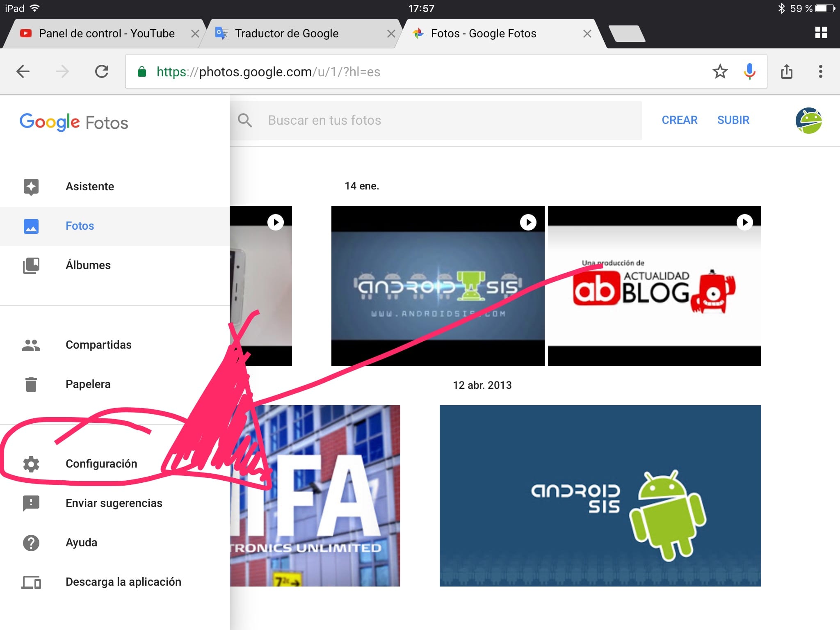Image resolution: width=840 pixels, height=630 pixels.
Task: Click the Bluetooth status bar icon
Action: tap(781, 8)
